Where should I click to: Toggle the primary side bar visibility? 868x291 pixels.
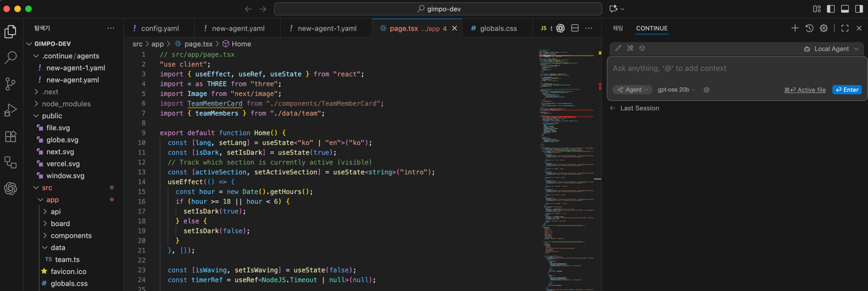831,9
